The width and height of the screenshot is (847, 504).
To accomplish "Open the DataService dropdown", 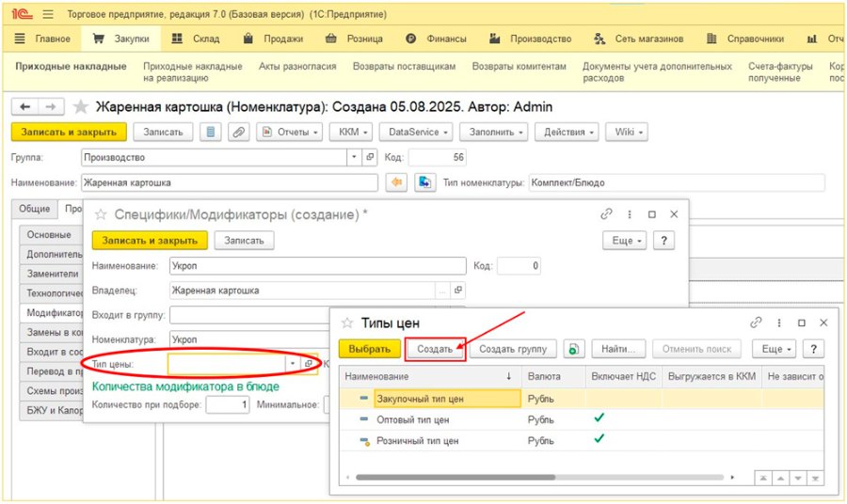I will [x=416, y=133].
